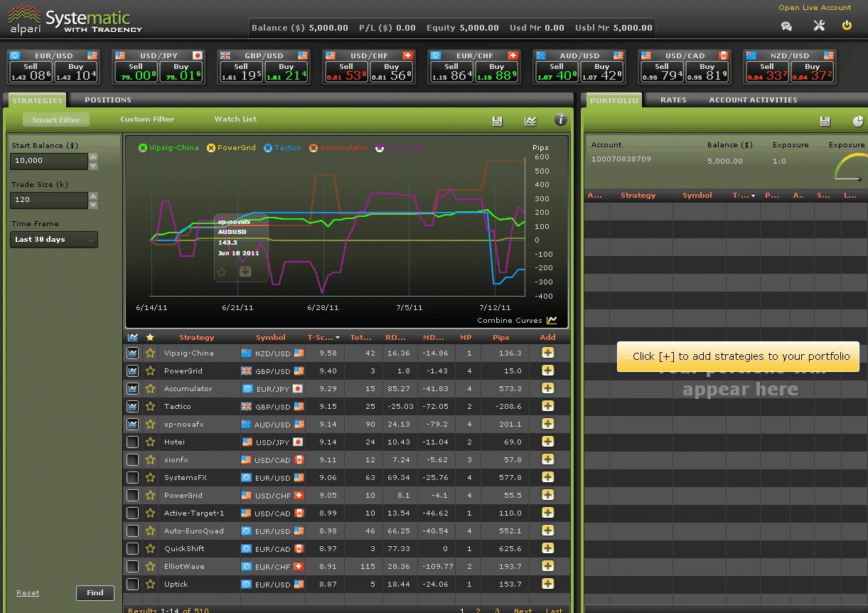
Task: Switch to Rates tab
Action: pos(673,100)
